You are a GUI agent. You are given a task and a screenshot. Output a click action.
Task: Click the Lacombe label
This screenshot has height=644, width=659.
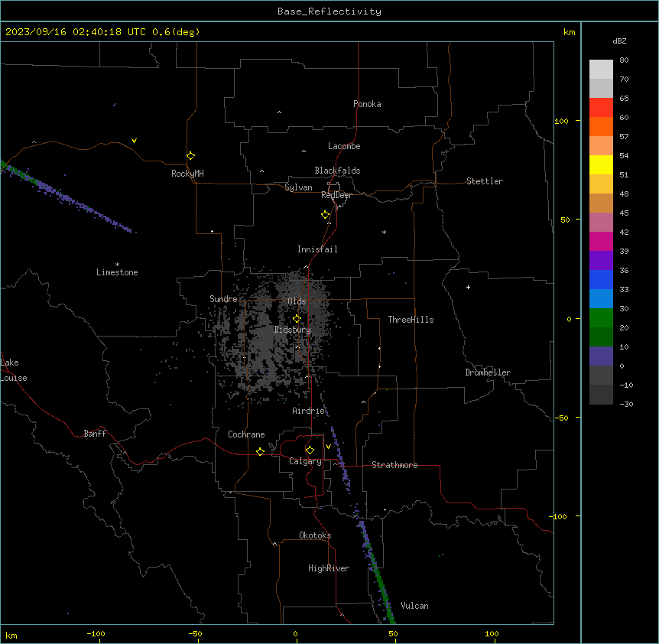344,146
